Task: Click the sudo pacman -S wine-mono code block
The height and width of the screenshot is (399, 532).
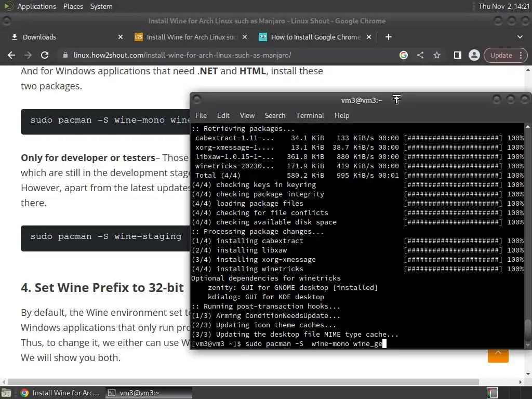Action: [x=106, y=122]
